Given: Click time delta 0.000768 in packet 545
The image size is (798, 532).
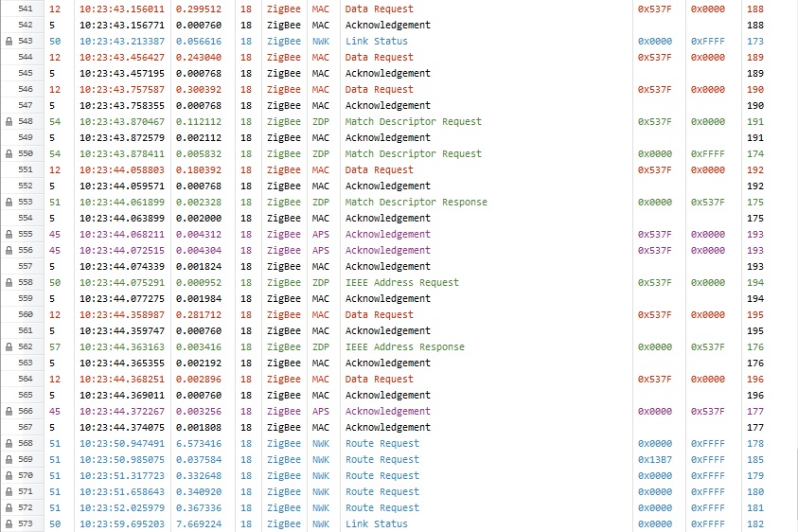Looking at the screenshot, I should [199, 73].
